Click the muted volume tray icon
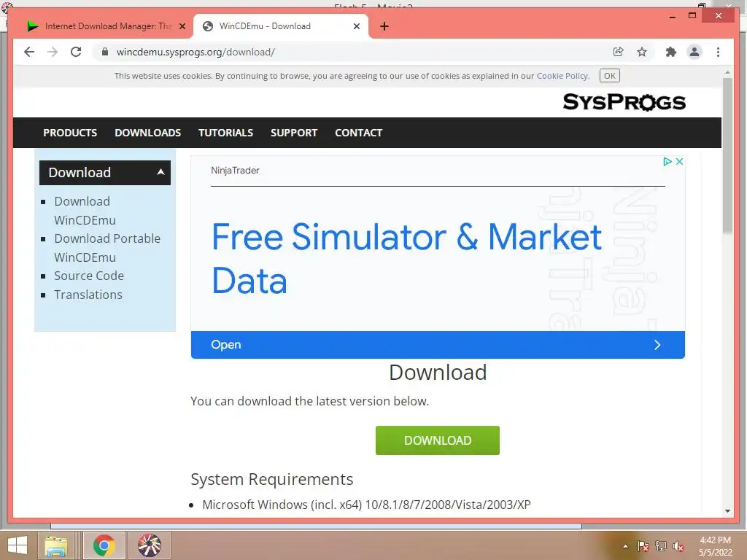Viewport: 747px width, 560px height. 678,546
